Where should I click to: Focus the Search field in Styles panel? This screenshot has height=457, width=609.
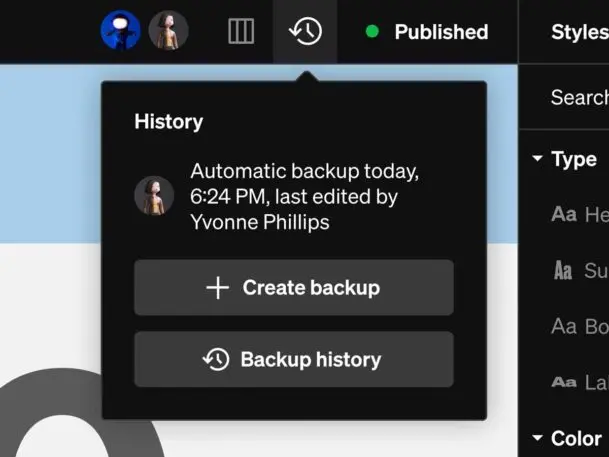tap(580, 97)
